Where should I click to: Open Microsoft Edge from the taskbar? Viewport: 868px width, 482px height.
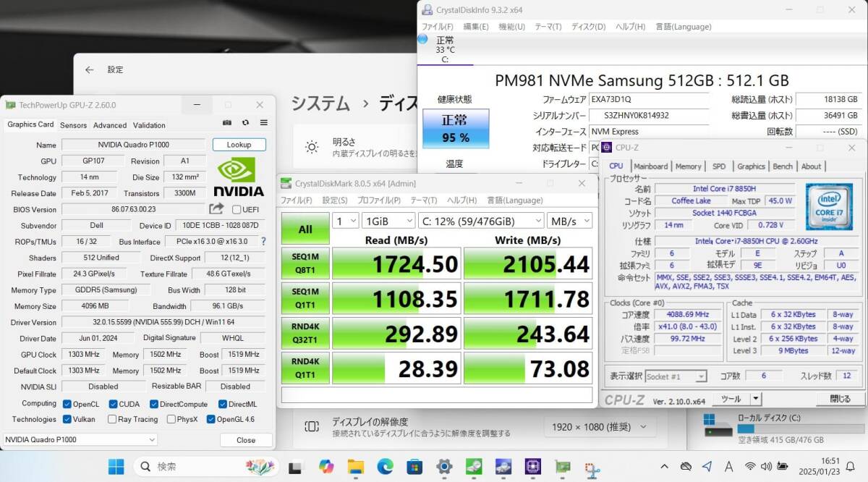pos(385,466)
